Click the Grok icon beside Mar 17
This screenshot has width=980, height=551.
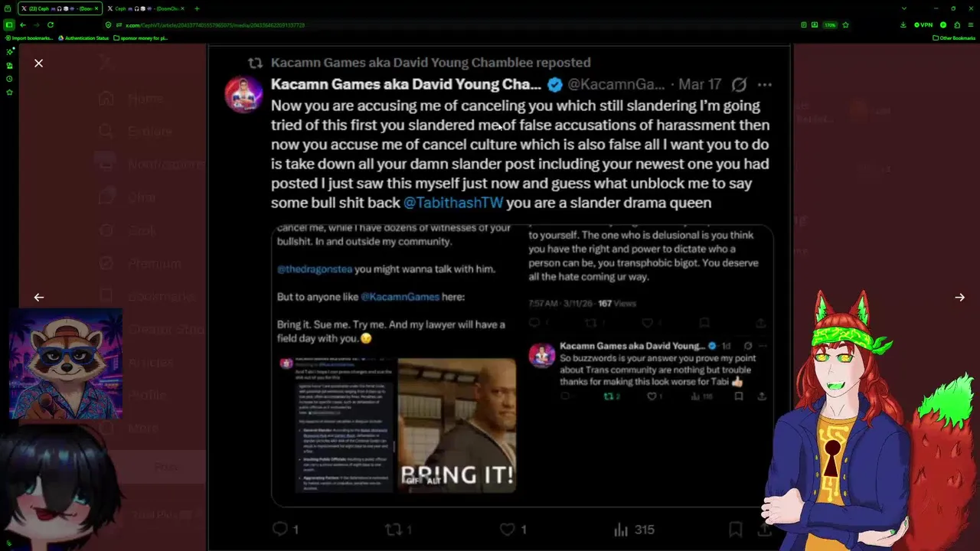click(739, 84)
